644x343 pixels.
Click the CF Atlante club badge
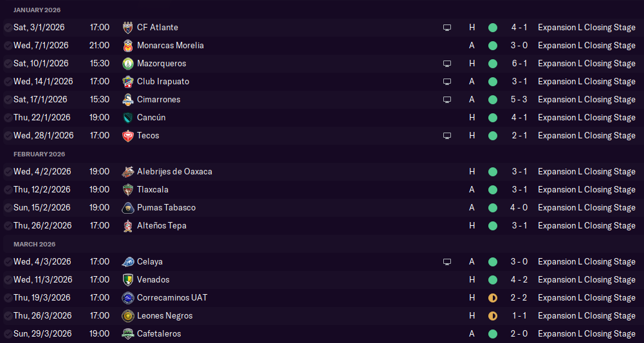point(127,28)
